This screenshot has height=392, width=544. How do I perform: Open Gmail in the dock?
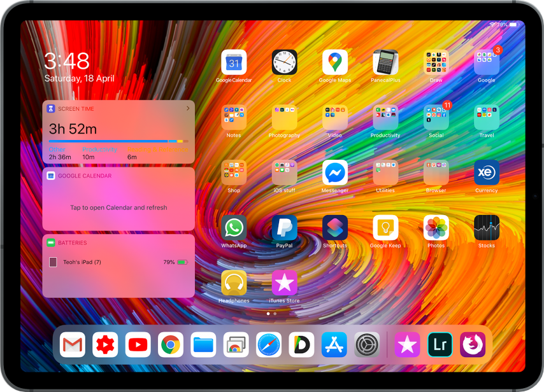coord(73,345)
